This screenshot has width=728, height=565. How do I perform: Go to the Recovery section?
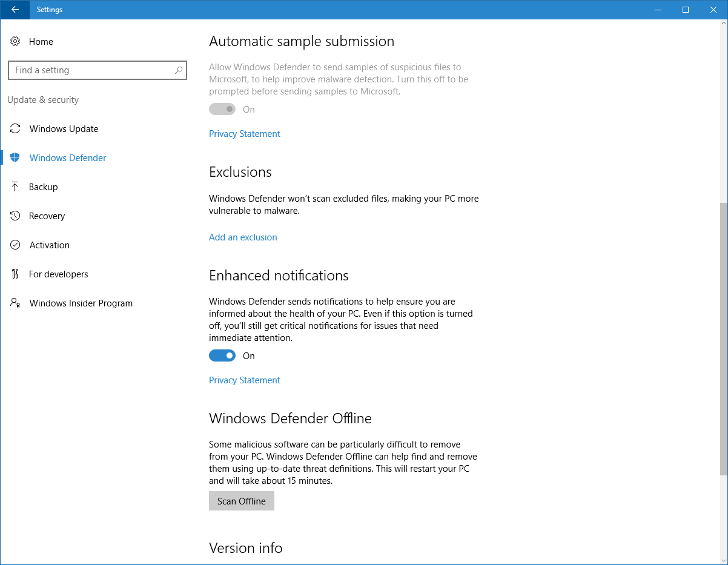47,216
